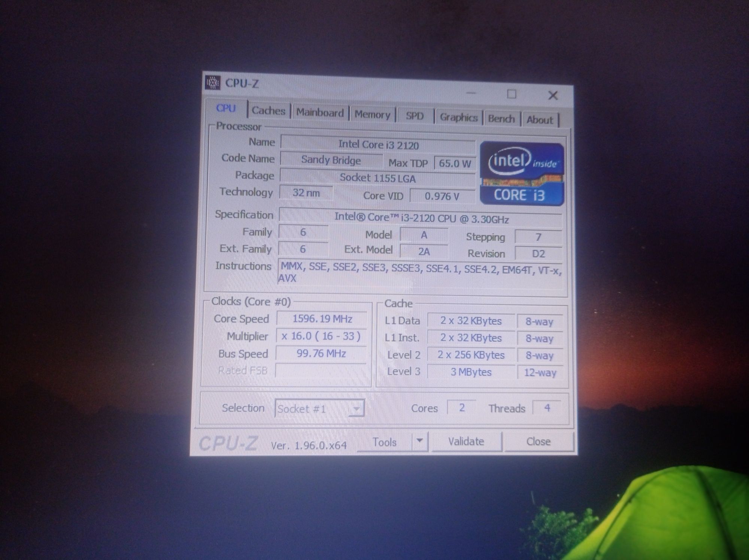Click the CPU-Z application icon in title bar
Screen dimensions: 749x560
tap(212, 82)
